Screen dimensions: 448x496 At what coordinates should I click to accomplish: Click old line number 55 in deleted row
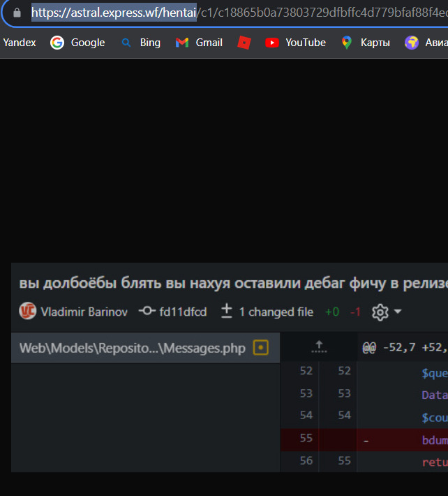tap(306, 438)
